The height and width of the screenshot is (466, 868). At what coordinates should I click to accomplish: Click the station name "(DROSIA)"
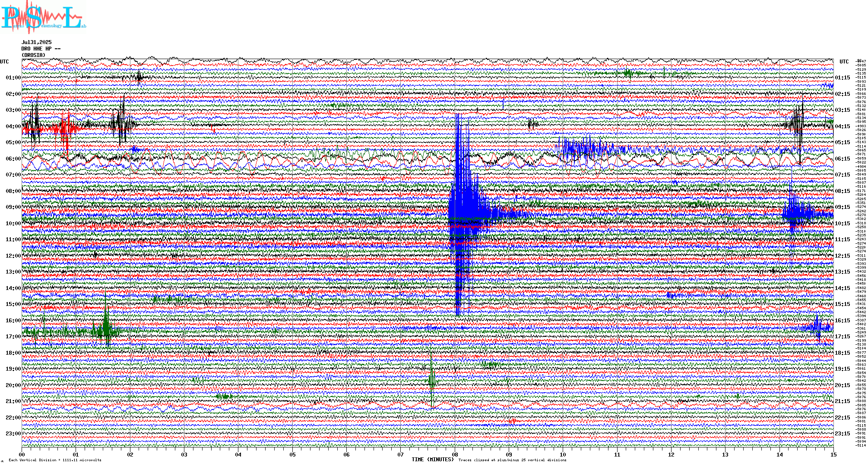point(34,55)
